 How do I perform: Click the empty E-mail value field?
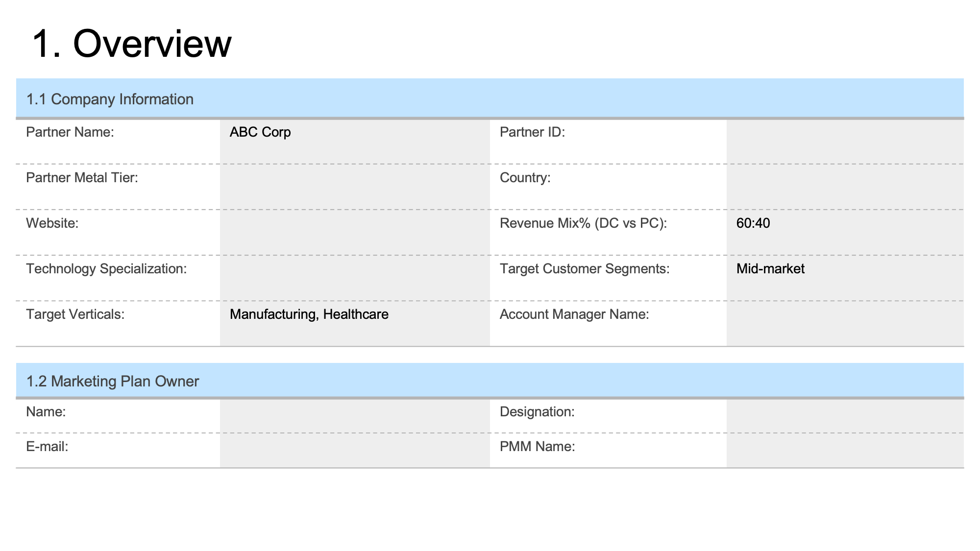click(x=355, y=450)
